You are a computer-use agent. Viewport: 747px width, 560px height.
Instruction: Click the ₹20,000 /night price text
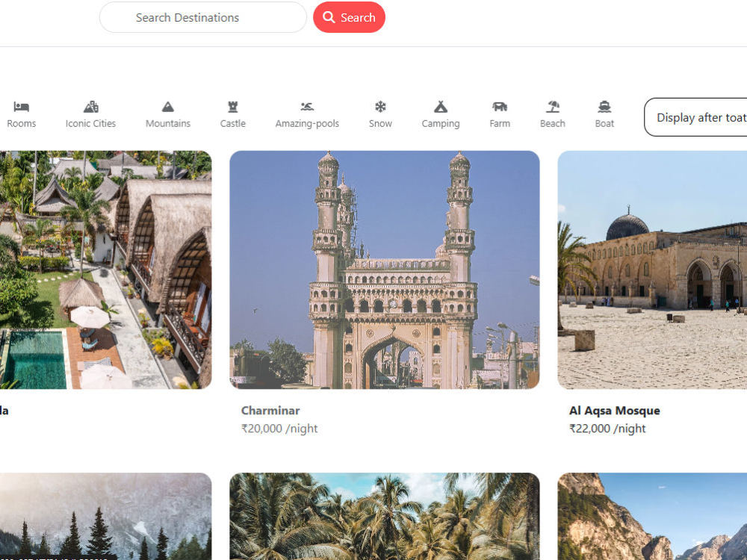coord(279,429)
